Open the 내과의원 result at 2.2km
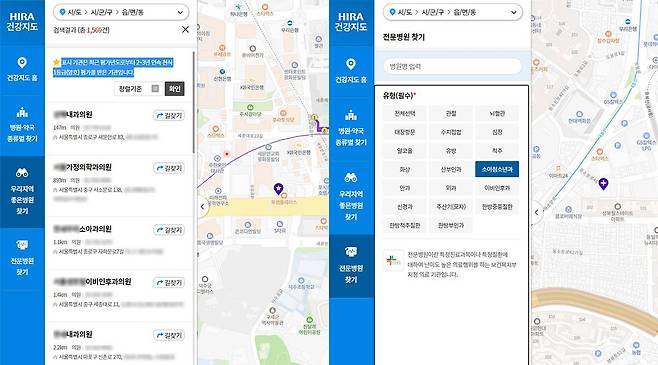Image resolution: width=658 pixels, height=365 pixels. click(73, 334)
